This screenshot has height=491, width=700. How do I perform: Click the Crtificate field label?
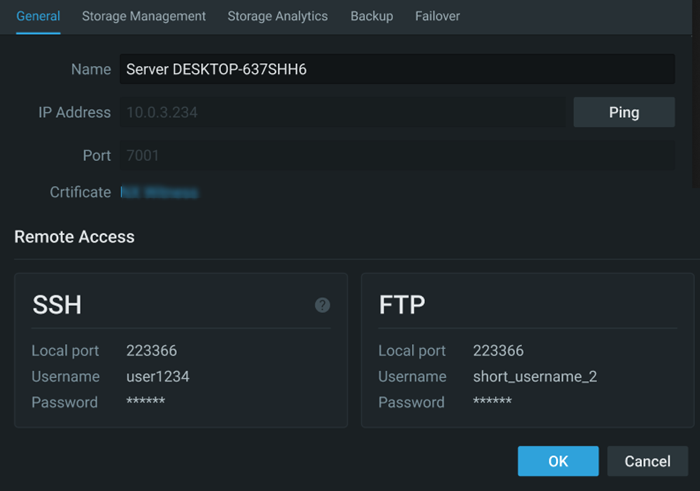tap(80, 192)
